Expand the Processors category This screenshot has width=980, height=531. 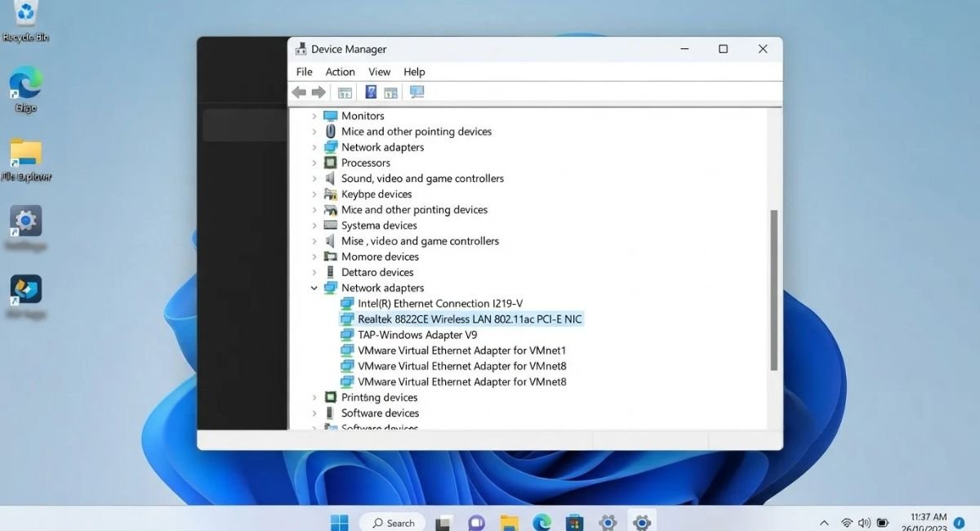coord(314,163)
